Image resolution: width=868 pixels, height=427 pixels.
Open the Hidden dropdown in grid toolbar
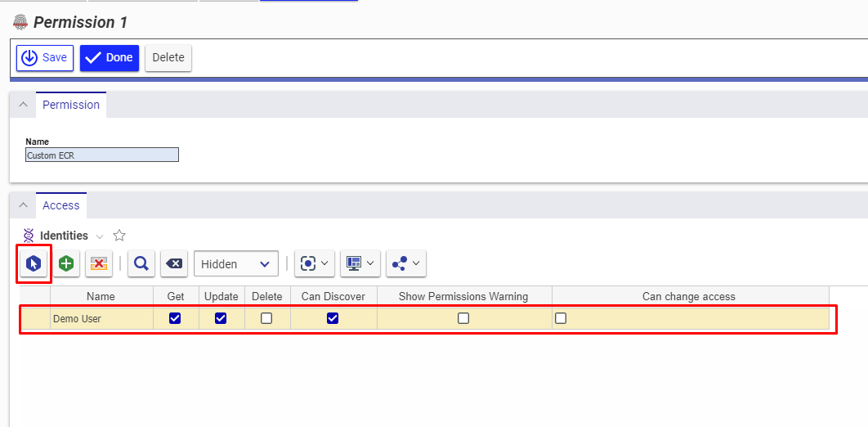[235, 263]
